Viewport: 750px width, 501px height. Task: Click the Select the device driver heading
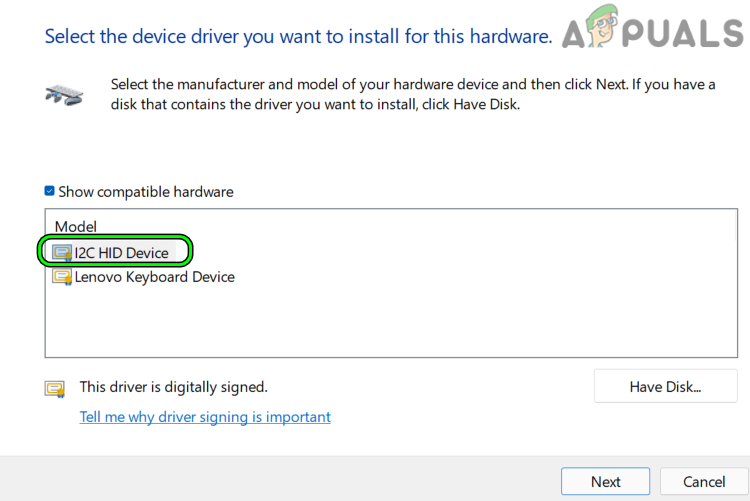click(298, 37)
